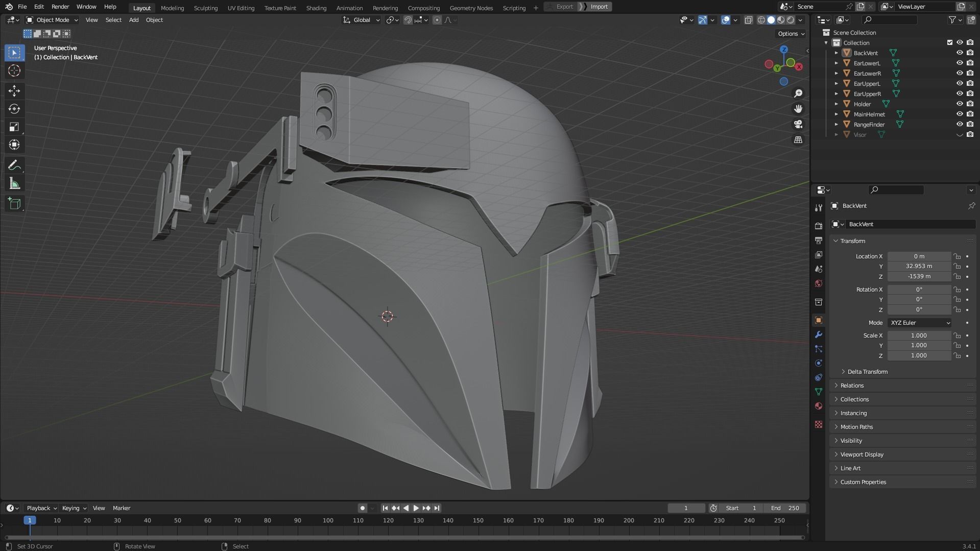Image resolution: width=980 pixels, height=551 pixels.
Task: Hide the MainHelmet object in viewport
Action: point(960,114)
